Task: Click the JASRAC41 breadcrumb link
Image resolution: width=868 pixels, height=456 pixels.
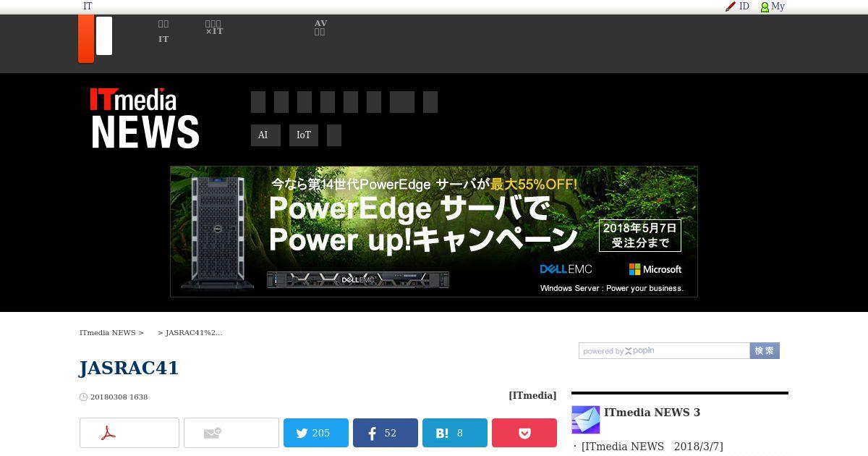Action: click(194, 333)
